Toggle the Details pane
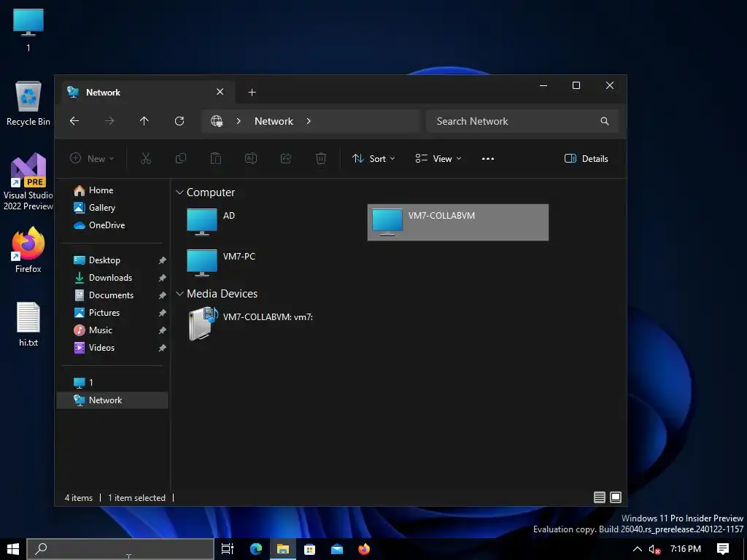Image resolution: width=747 pixels, height=560 pixels. click(586, 158)
